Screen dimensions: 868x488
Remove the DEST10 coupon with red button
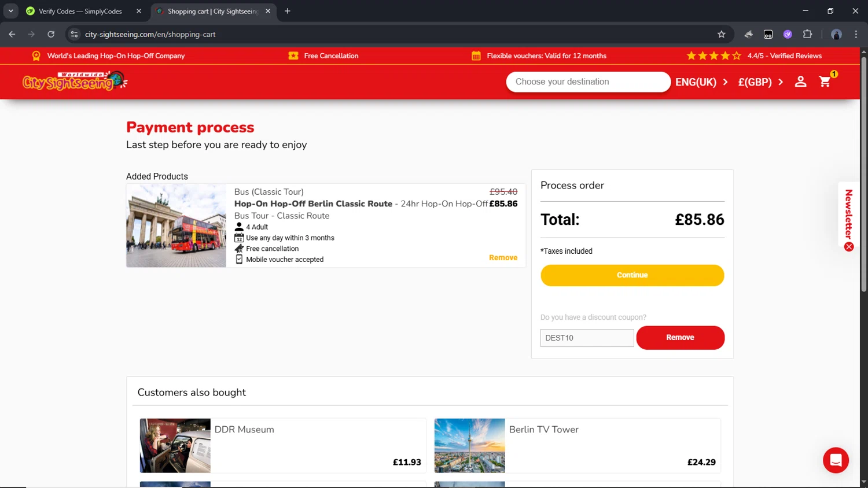click(x=680, y=338)
